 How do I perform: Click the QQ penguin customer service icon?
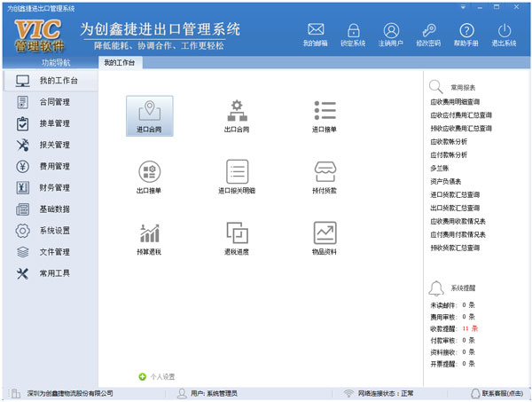[475, 393]
